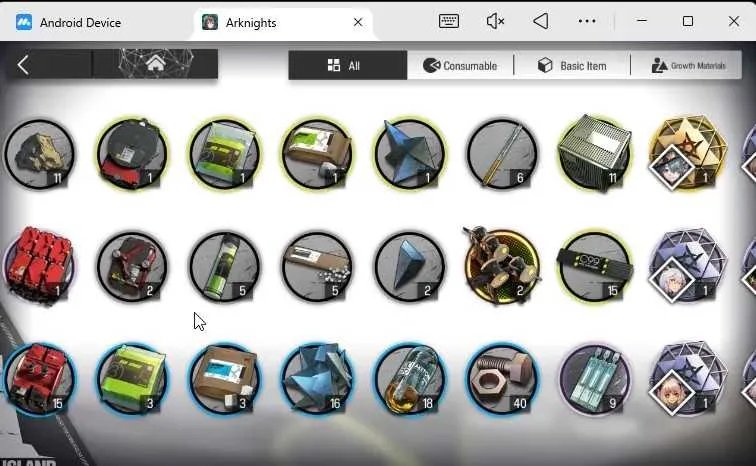The height and width of the screenshot is (466, 756).
Task: Return to home via the house icon
Action: (x=155, y=63)
